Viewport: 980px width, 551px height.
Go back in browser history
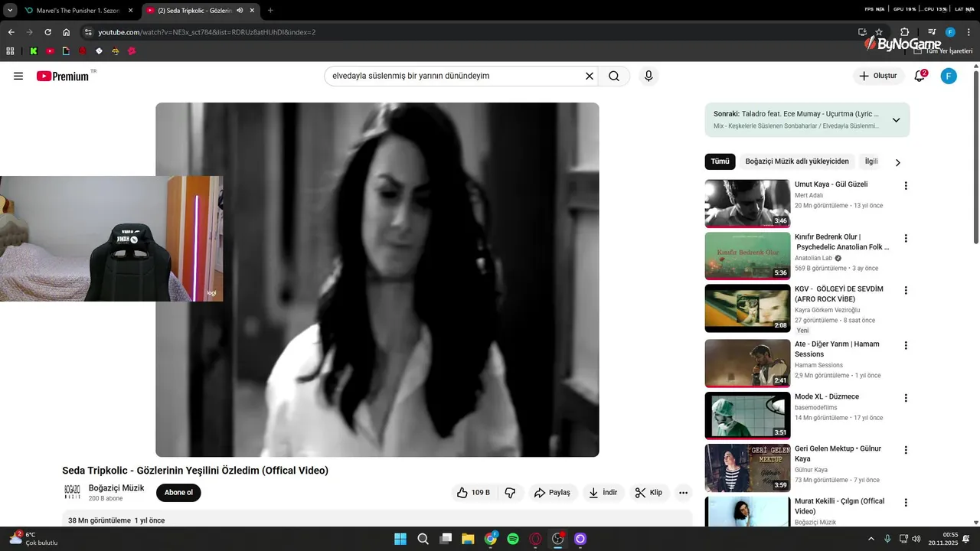(x=11, y=32)
